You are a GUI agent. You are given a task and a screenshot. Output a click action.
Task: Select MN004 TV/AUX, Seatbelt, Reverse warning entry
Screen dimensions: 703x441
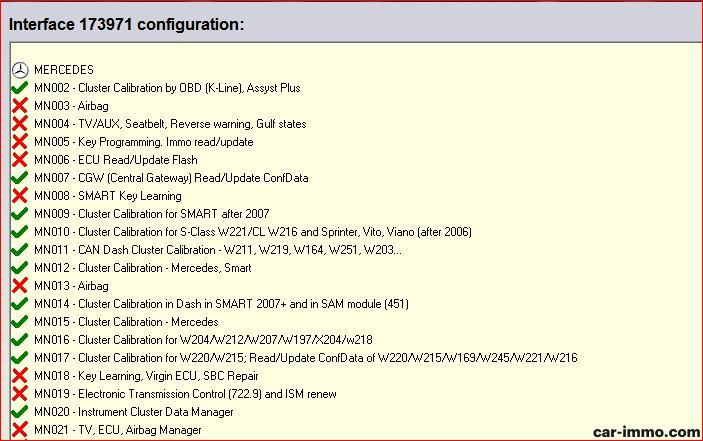coord(170,124)
